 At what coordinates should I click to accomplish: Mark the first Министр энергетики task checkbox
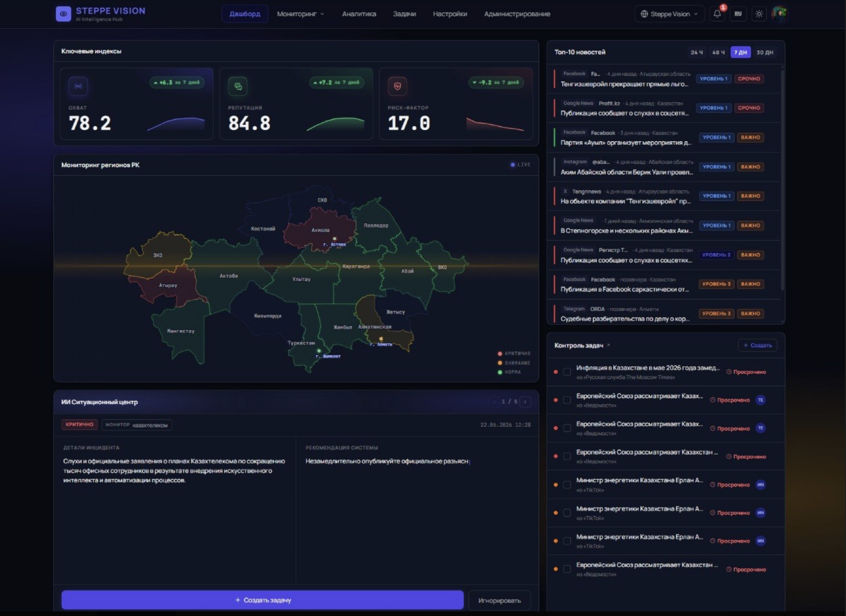pos(567,485)
